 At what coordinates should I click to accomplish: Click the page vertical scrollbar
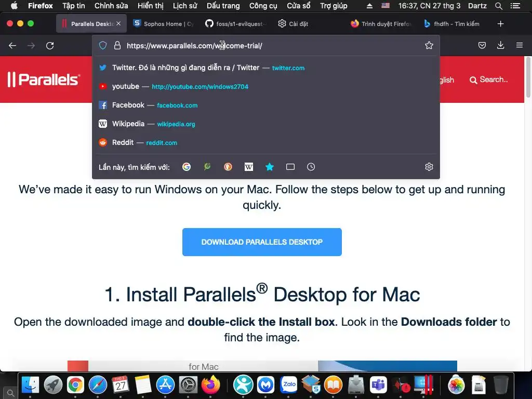(x=528, y=77)
